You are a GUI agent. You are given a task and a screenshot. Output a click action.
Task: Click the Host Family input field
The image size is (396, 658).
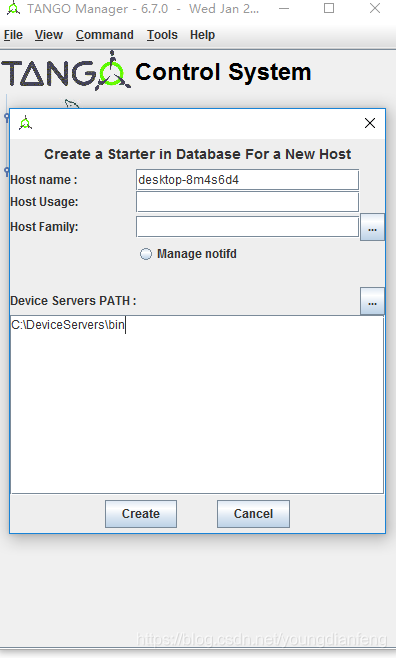pos(247,227)
